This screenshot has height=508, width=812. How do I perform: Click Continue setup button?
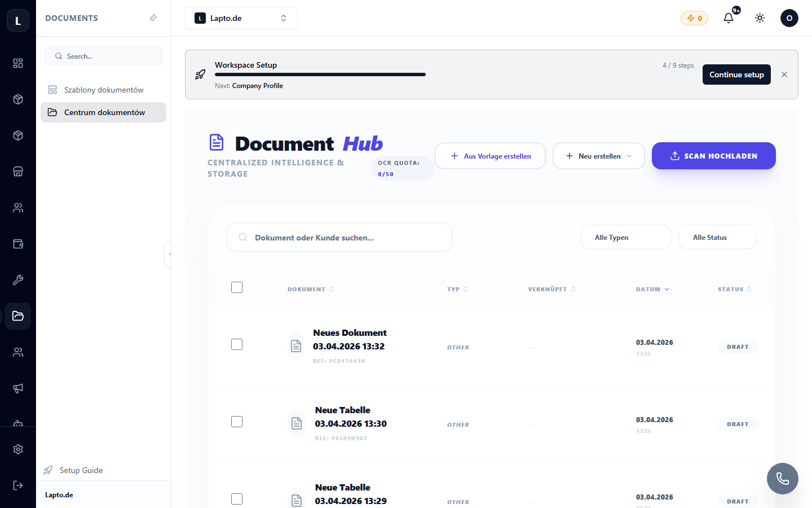click(x=736, y=75)
